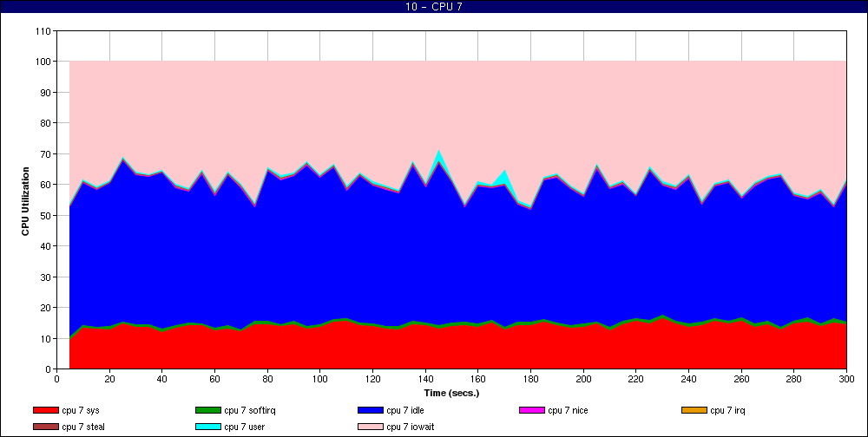
Task: Click the green cpu 7 softirq legend swatch
Action: tap(208, 410)
